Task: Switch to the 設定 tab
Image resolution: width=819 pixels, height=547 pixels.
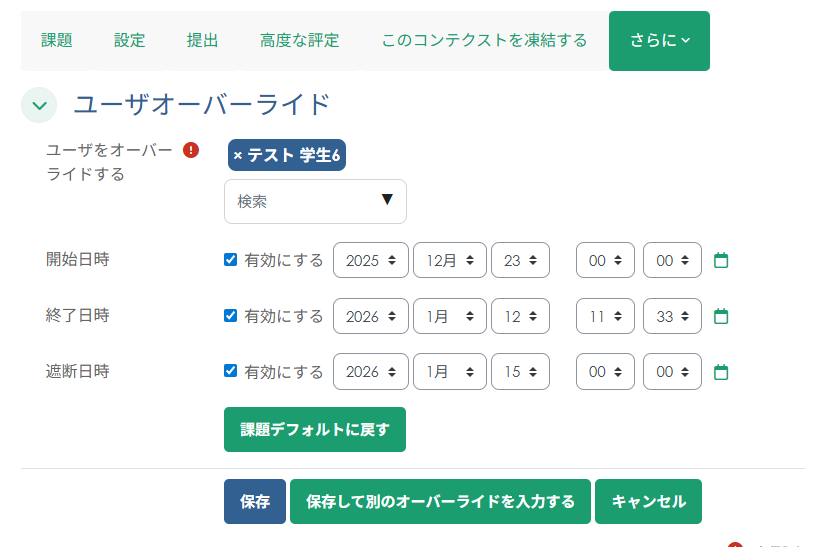Action: [x=129, y=41]
